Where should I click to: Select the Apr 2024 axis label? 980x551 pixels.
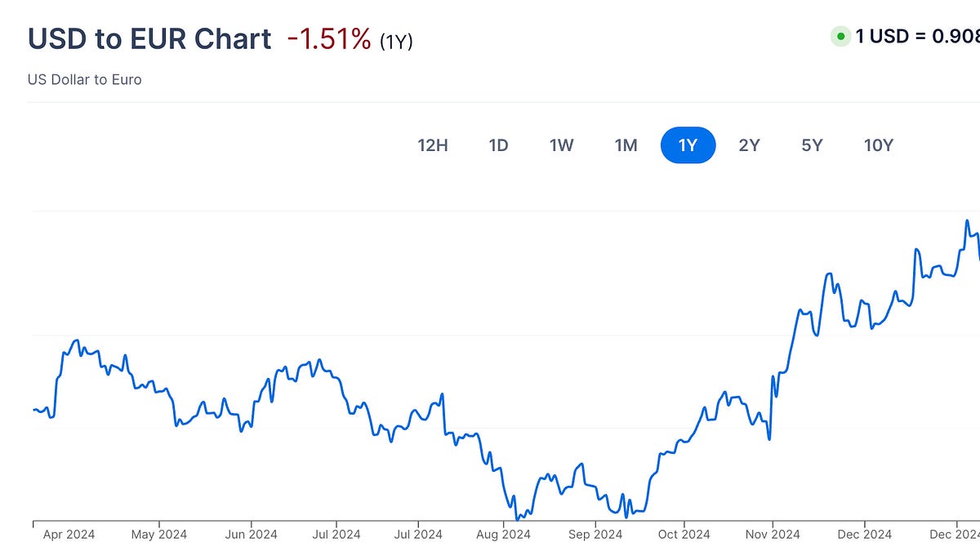pos(69,534)
